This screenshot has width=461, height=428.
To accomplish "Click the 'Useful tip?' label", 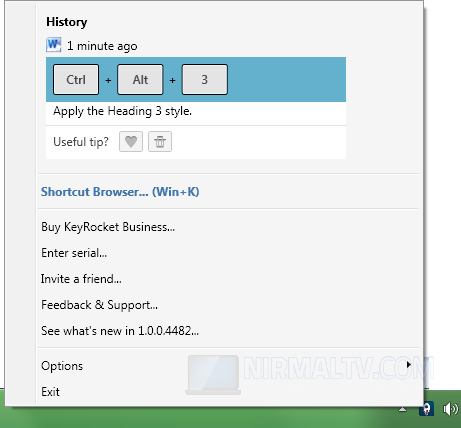I will click(81, 142).
